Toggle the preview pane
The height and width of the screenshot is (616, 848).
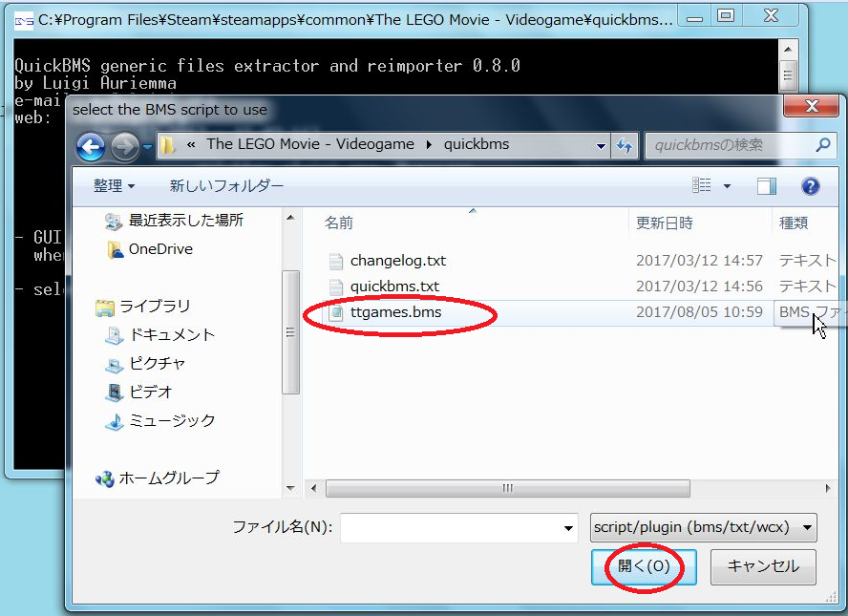tap(766, 186)
